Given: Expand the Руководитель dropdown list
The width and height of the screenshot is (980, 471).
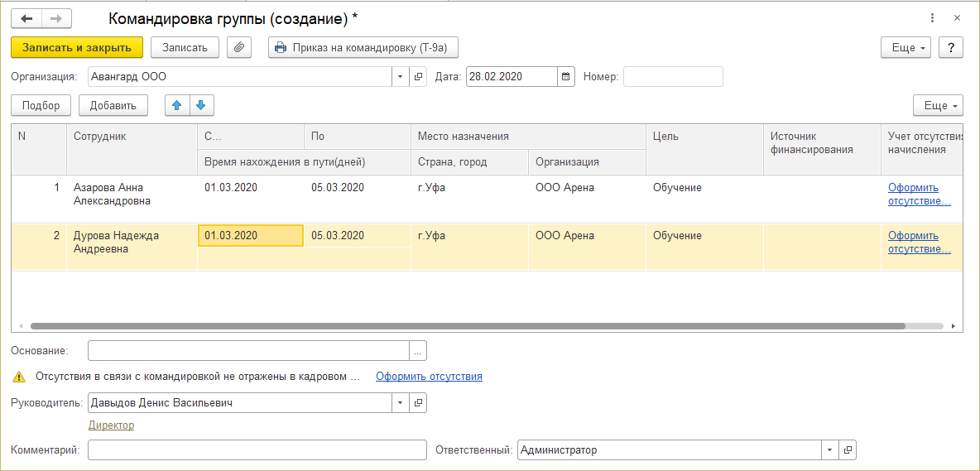Looking at the screenshot, I should point(400,402).
